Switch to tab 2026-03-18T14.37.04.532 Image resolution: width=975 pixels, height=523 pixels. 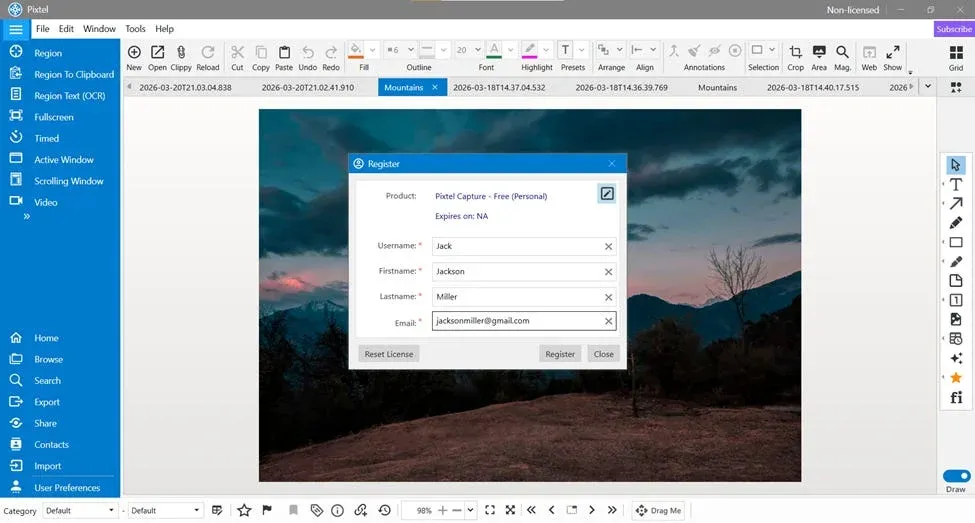[499, 88]
